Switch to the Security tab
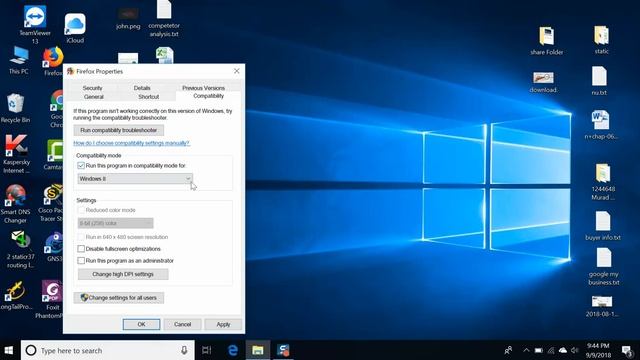The image size is (640, 360). point(92,88)
